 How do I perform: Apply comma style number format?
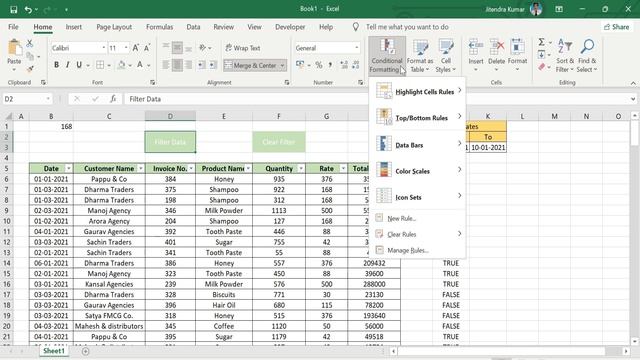click(x=330, y=65)
